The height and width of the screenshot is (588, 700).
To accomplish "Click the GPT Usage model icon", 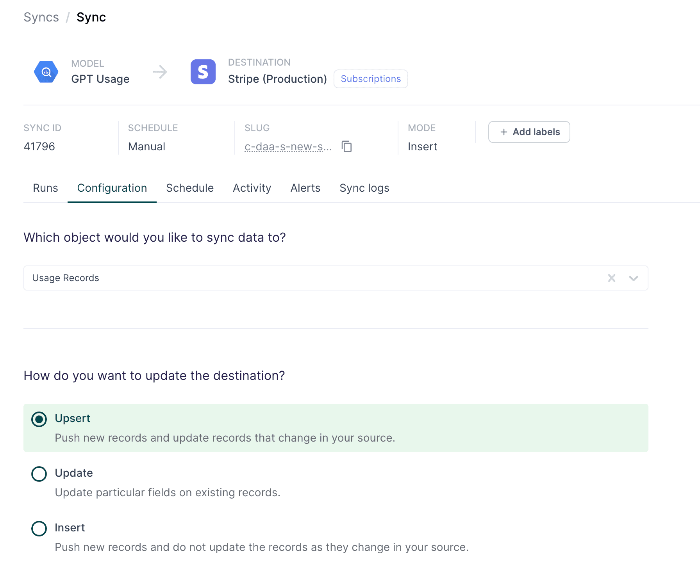I will click(46, 72).
